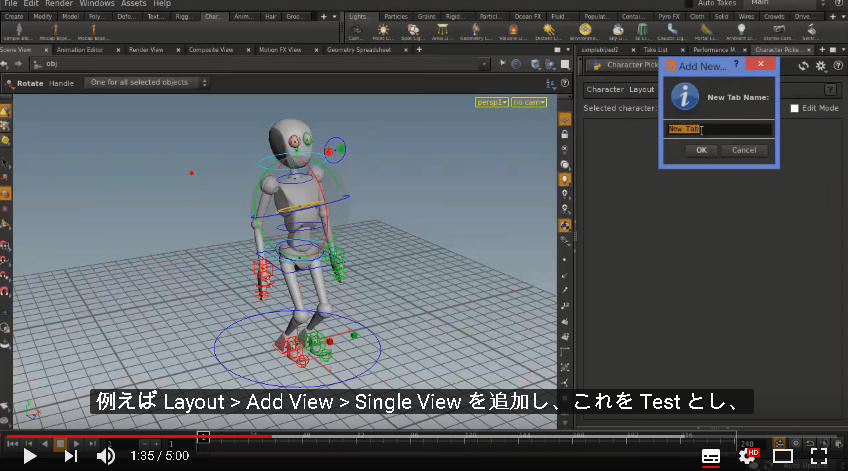Open the Layout menu in Character Picker
848x471 pixels.
click(x=641, y=90)
